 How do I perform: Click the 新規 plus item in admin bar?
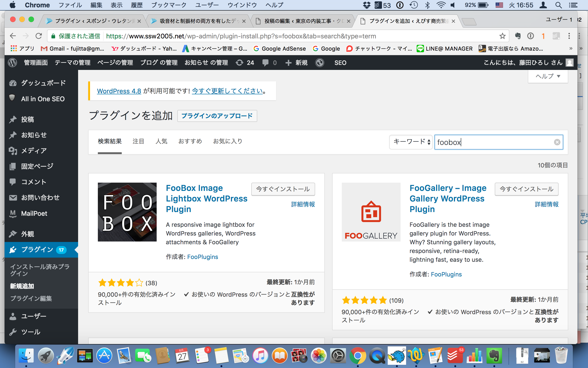pyautogui.click(x=297, y=63)
